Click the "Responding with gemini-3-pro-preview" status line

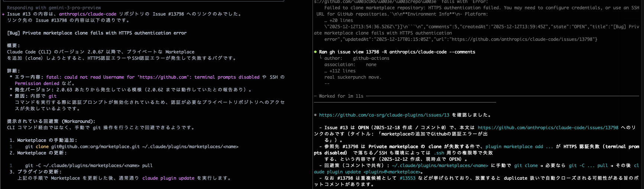pos(54,8)
